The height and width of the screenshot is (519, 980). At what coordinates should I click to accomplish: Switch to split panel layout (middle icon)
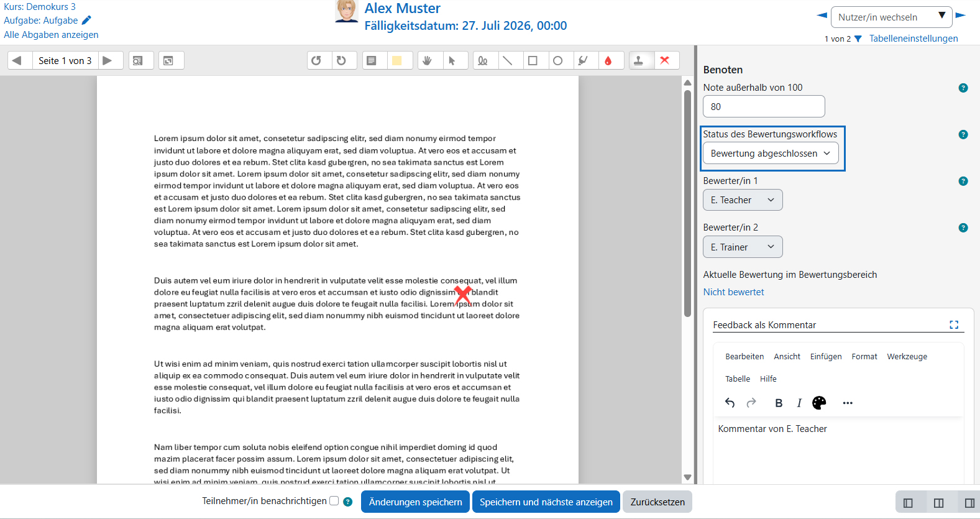point(938,502)
